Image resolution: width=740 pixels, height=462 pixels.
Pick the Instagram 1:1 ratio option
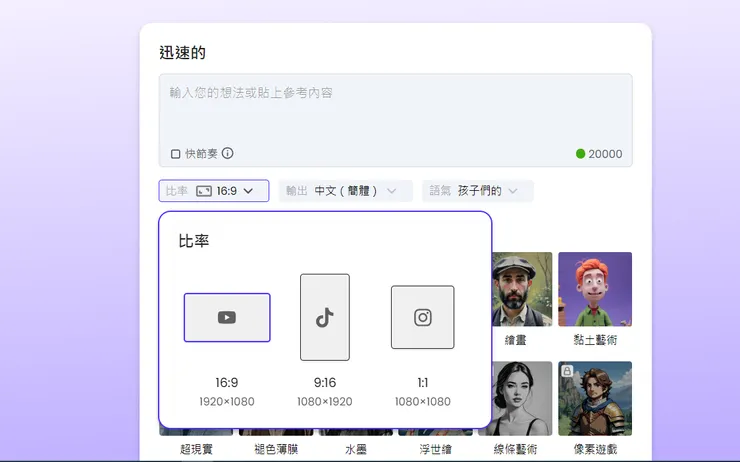coord(422,317)
